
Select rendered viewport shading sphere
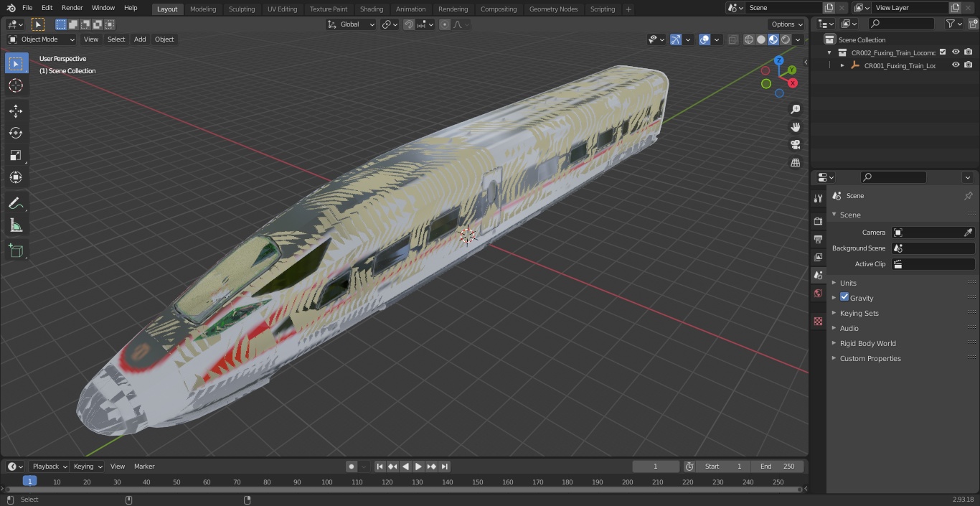pyautogui.click(x=786, y=39)
